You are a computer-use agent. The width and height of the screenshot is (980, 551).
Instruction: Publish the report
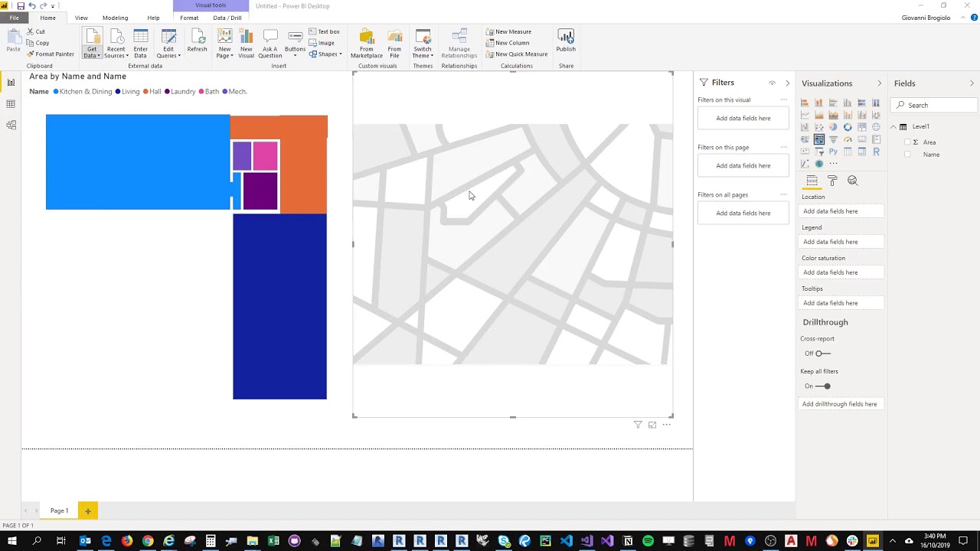tap(566, 41)
